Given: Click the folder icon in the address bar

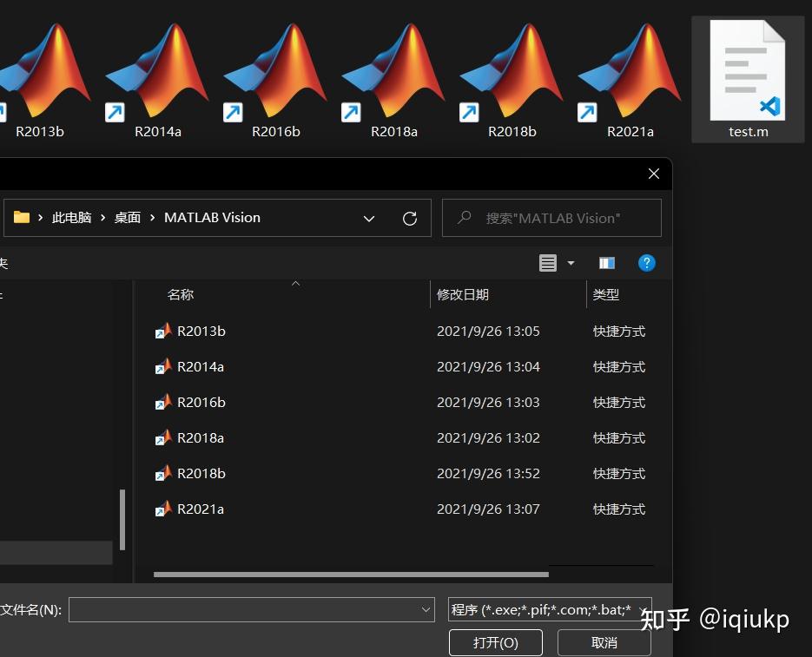Looking at the screenshot, I should (21, 218).
